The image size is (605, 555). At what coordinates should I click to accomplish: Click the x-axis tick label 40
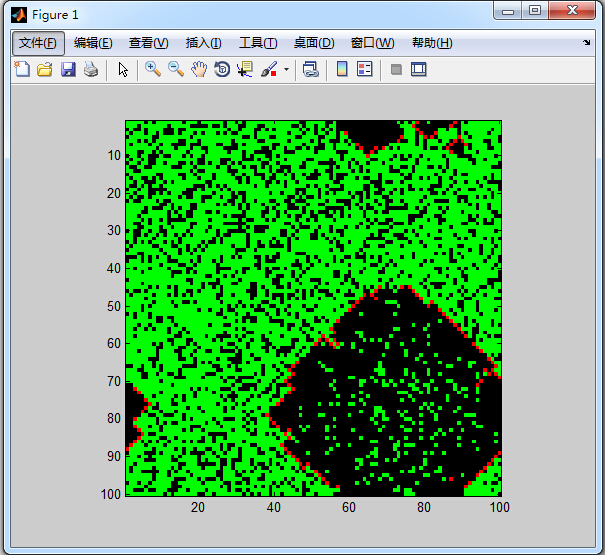tap(274, 507)
